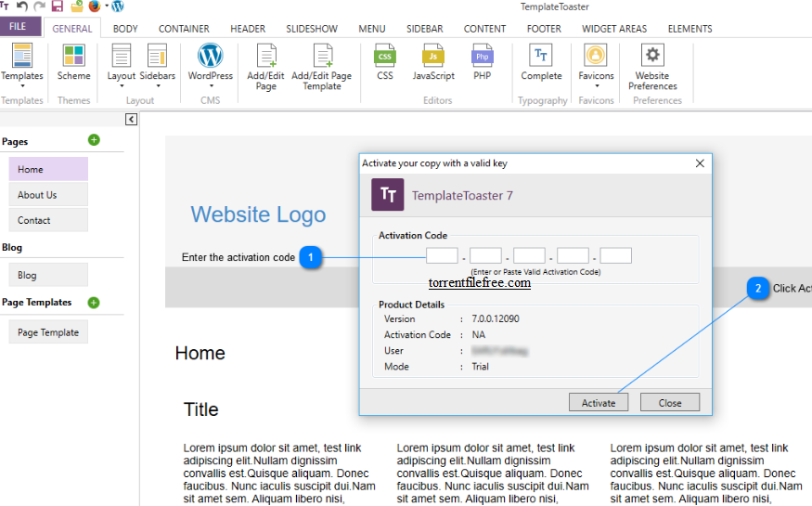Select the Blog page
812x506 pixels.
tap(48, 275)
